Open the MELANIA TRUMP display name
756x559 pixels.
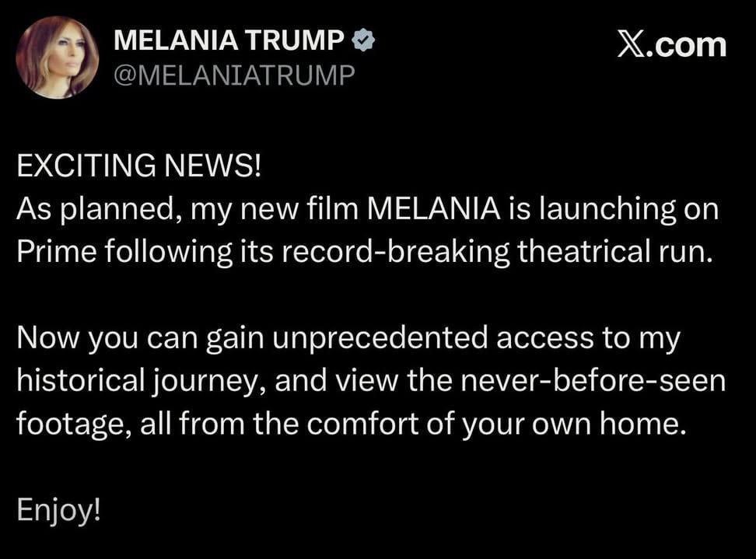tap(229, 40)
